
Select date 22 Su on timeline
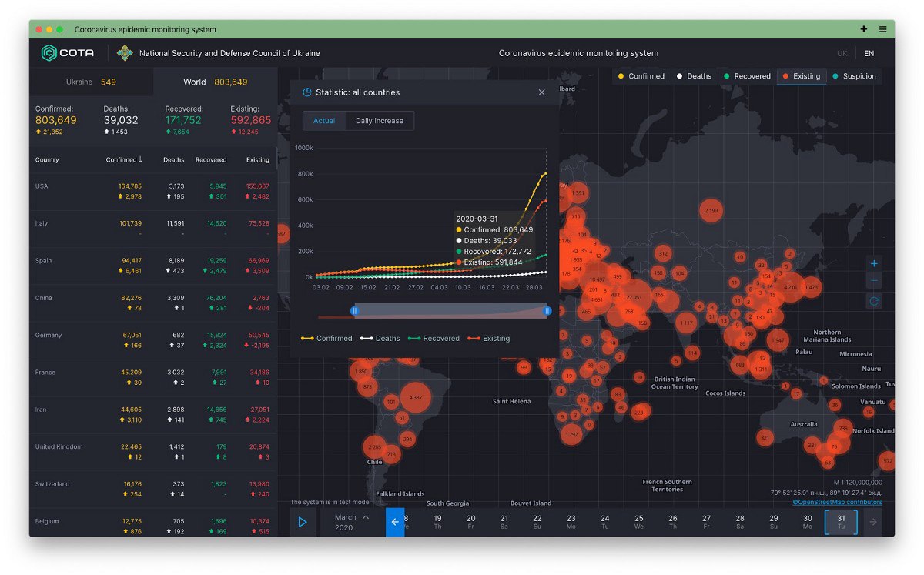537,522
